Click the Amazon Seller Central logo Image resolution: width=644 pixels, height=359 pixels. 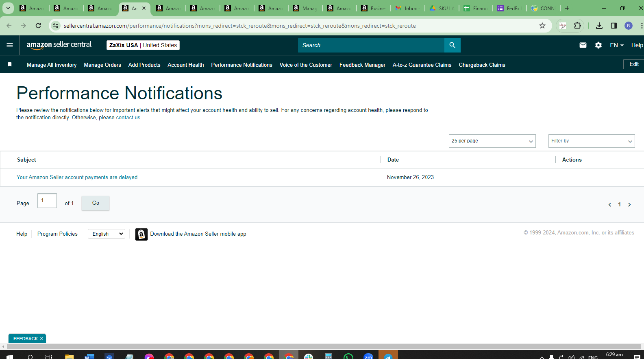click(x=59, y=45)
